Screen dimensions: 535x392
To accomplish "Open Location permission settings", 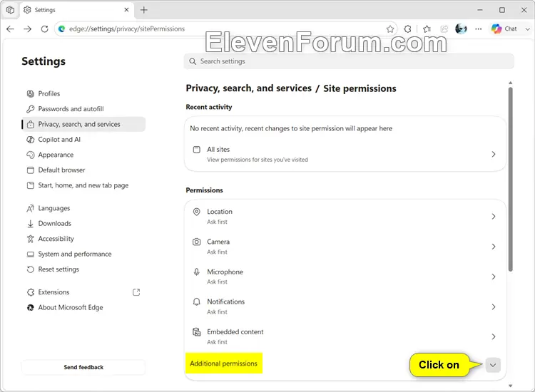I will point(345,217).
